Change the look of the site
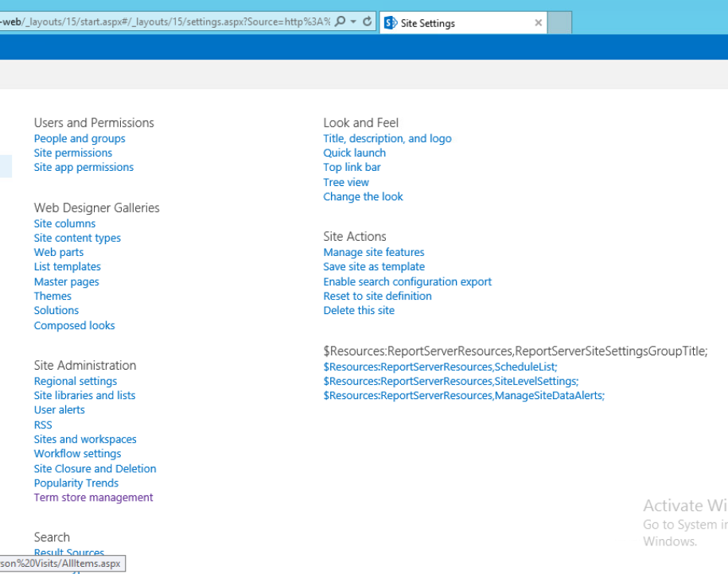The width and height of the screenshot is (728, 574). click(363, 196)
